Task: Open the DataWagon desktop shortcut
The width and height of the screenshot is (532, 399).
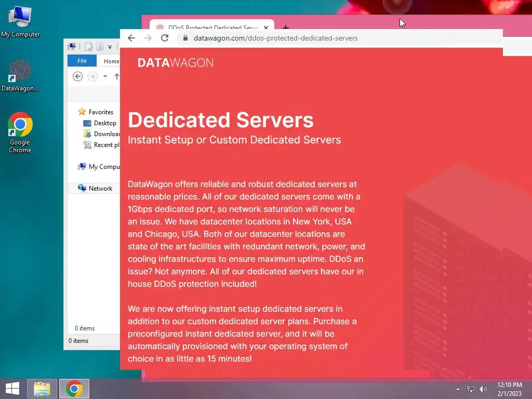Action: [x=20, y=75]
